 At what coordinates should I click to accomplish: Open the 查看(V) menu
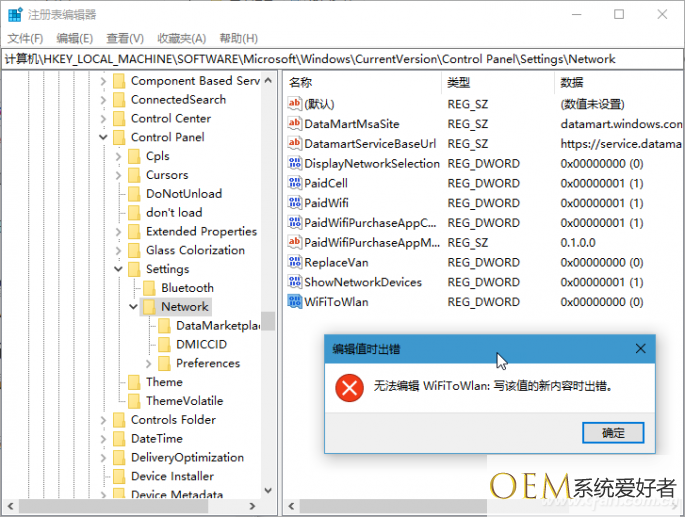[x=123, y=38]
